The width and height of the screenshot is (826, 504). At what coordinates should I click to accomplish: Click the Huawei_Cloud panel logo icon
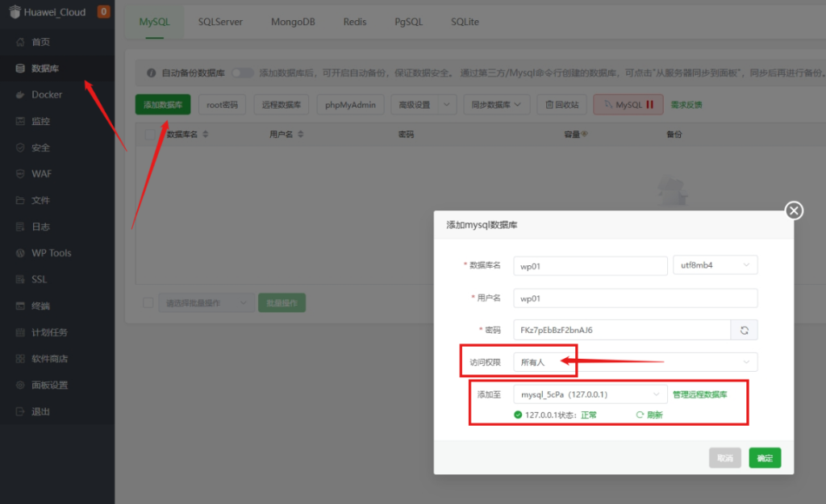click(15, 11)
